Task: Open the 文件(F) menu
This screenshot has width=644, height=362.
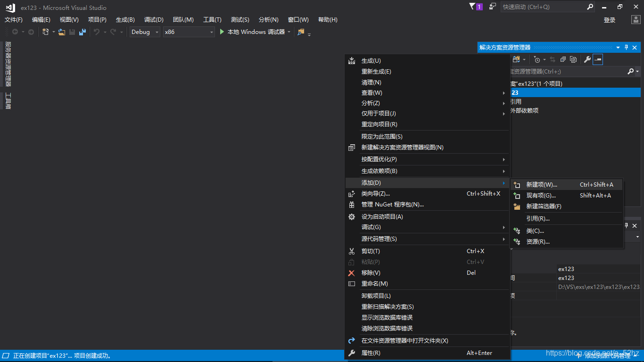Action: click(14, 20)
